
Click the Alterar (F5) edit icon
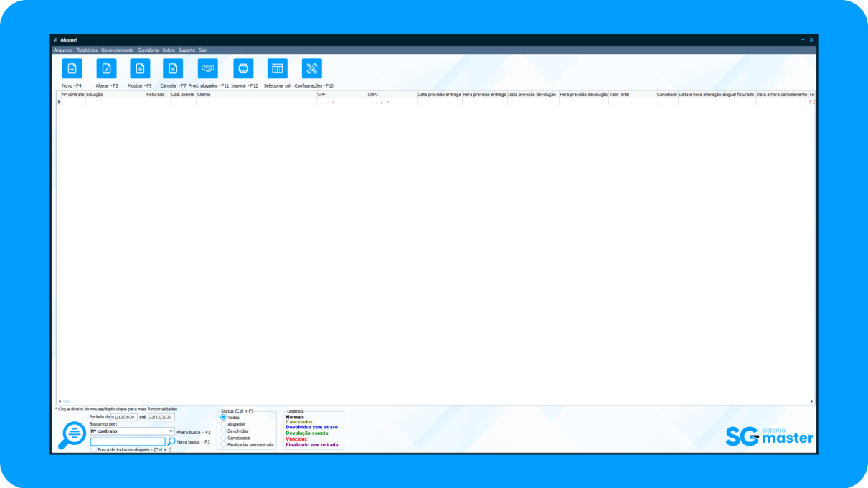[106, 68]
